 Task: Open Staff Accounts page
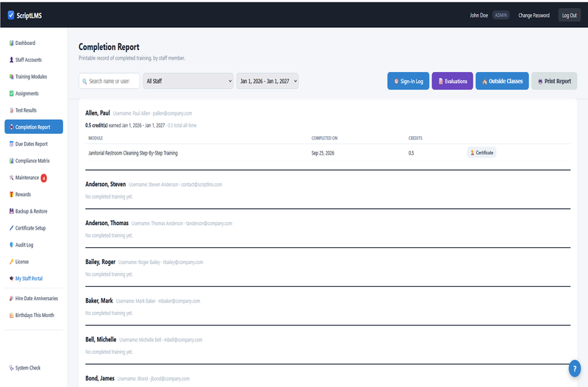34,60
